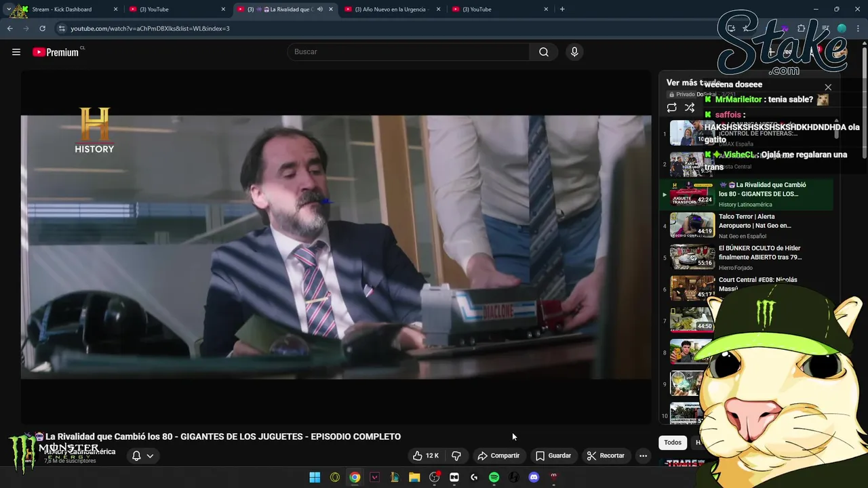Open El BÚNKER OCULTO de Hitler video
Screen dimensions: 868x488
(x=747, y=258)
